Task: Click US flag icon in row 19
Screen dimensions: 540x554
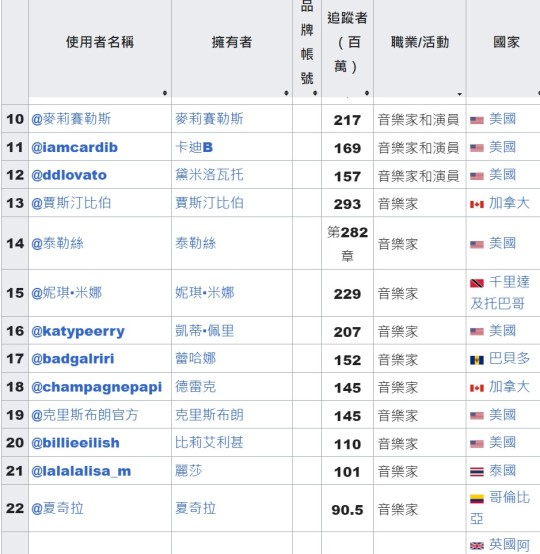Action: click(477, 416)
